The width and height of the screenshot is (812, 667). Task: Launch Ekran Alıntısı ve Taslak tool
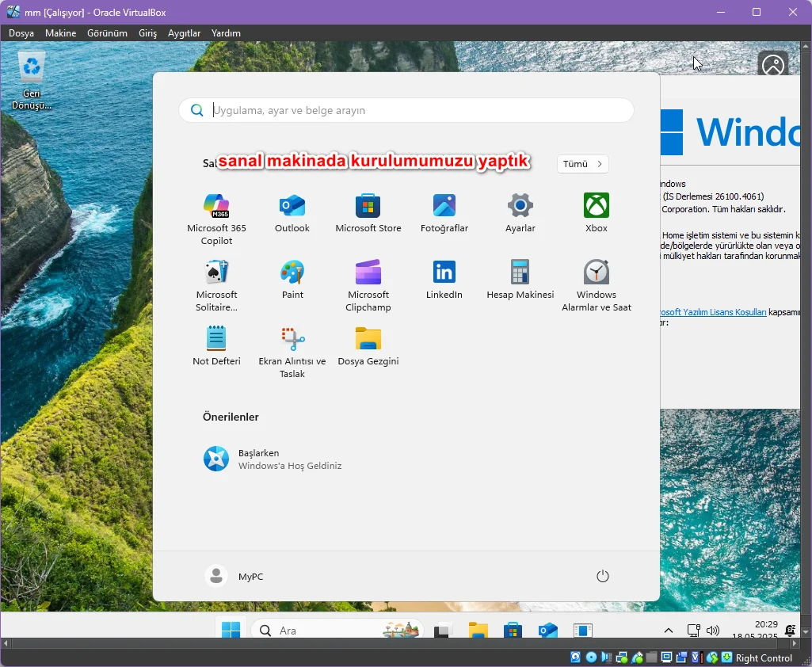[292, 353]
